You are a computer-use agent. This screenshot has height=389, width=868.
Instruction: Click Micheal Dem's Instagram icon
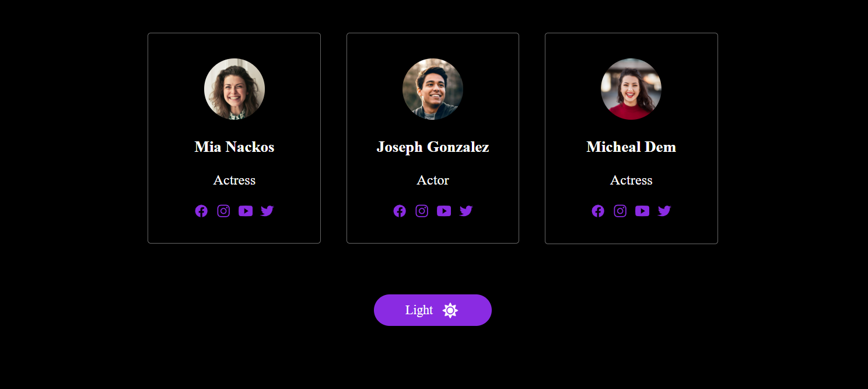coord(620,211)
